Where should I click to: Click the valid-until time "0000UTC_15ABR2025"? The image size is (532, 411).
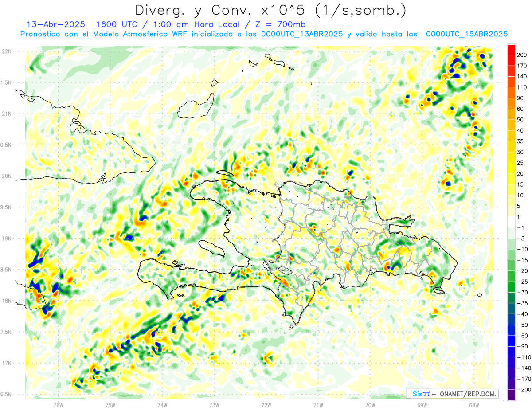click(x=467, y=34)
